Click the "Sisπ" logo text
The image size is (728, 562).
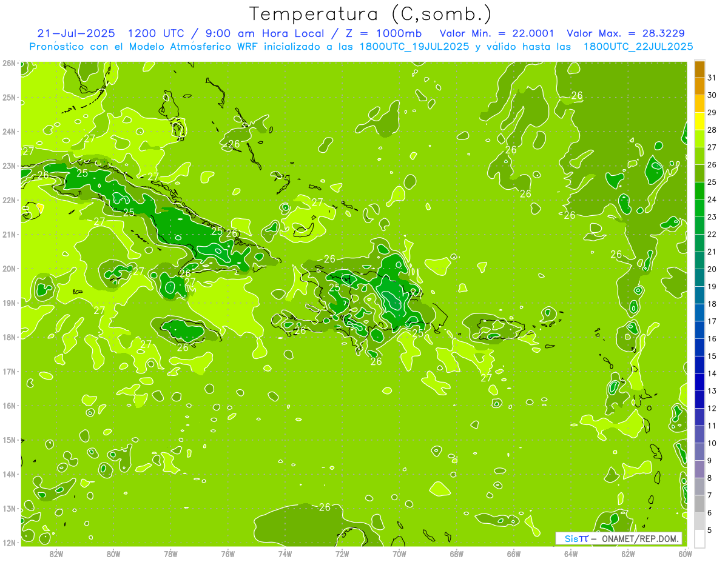click(x=576, y=538)
